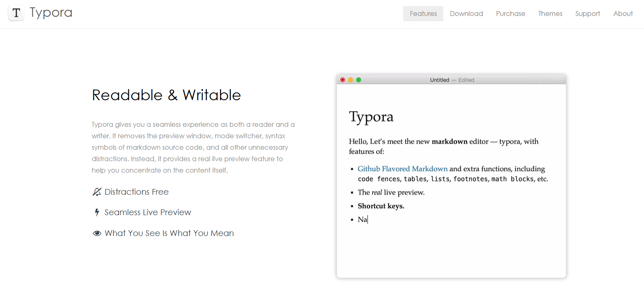Browse the Themes page
Image resolution: width=644 pixels, height=308 pixels.
pos(550,13)
